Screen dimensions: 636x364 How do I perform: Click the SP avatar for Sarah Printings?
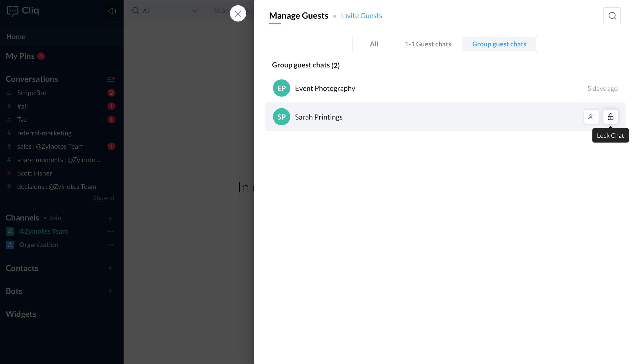click(281, 117)
